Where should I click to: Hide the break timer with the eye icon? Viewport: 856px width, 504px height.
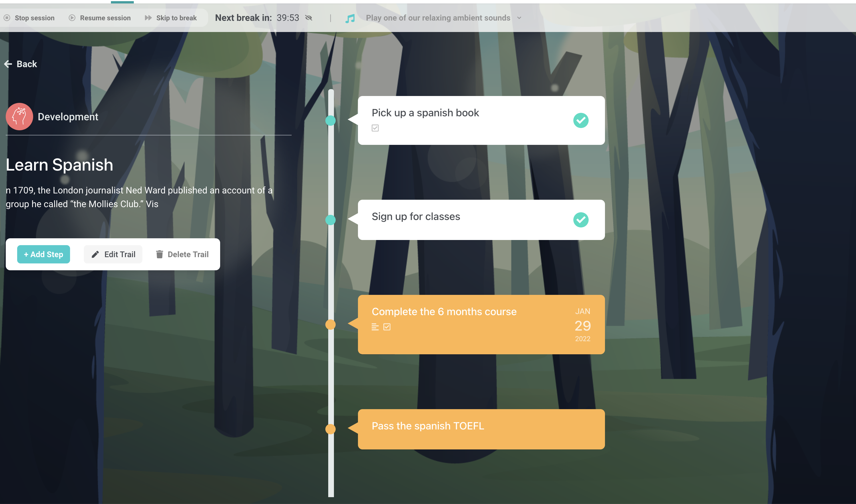(308, 18)
